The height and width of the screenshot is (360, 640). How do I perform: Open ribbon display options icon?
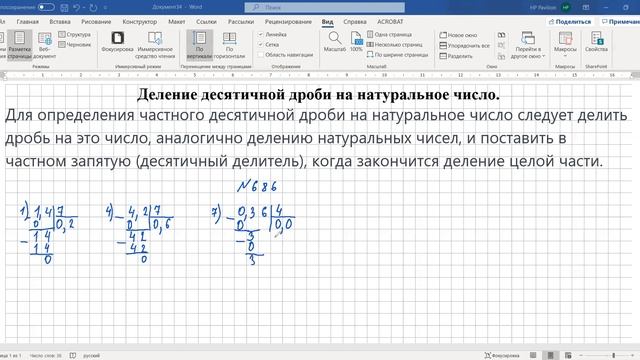586,7
